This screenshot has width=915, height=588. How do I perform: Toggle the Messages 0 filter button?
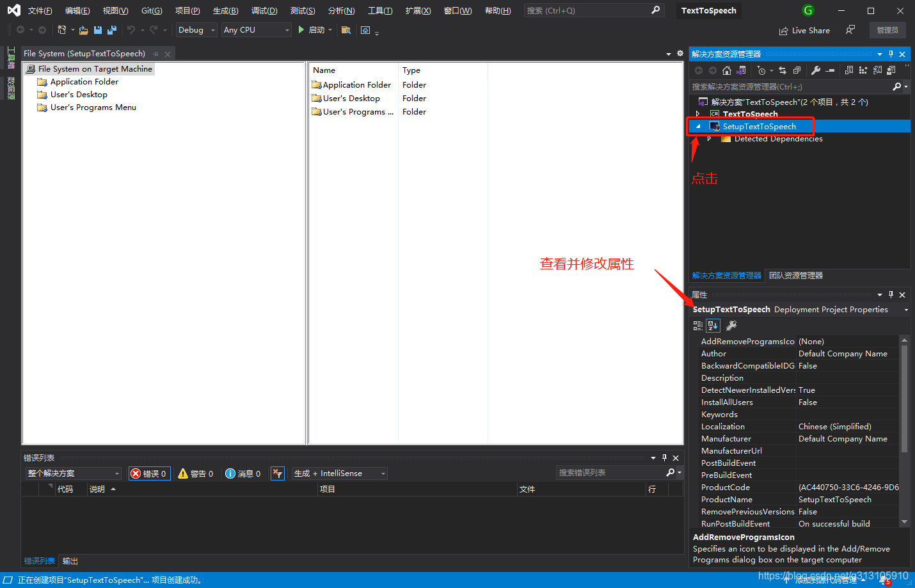(x=243, y=473)
